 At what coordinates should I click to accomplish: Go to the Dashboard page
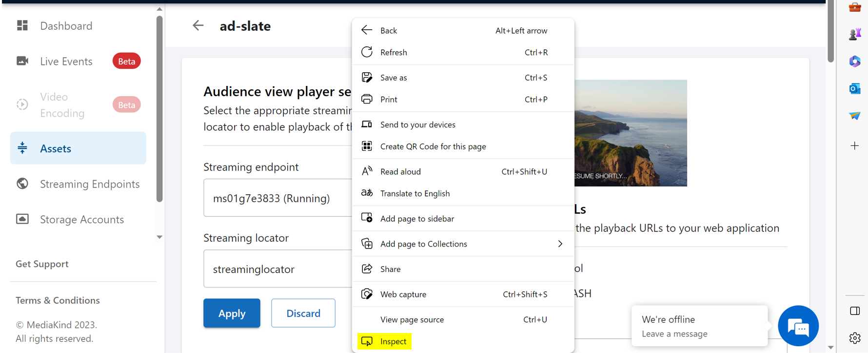click(x=78, y=25)
